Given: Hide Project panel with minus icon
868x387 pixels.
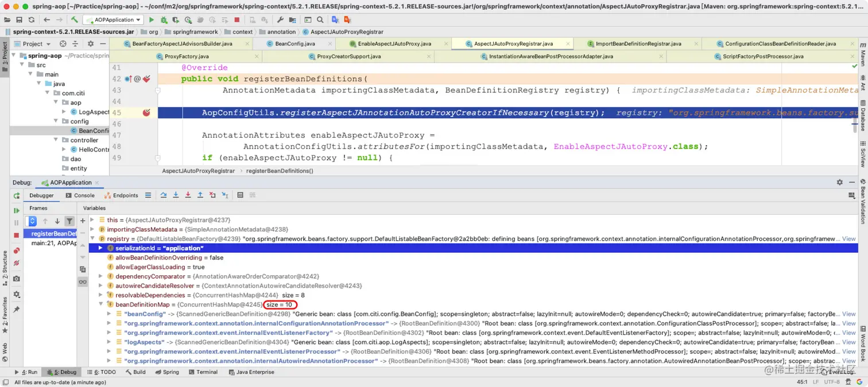Looking at the screenshot, I should click(x=102, y=44).
